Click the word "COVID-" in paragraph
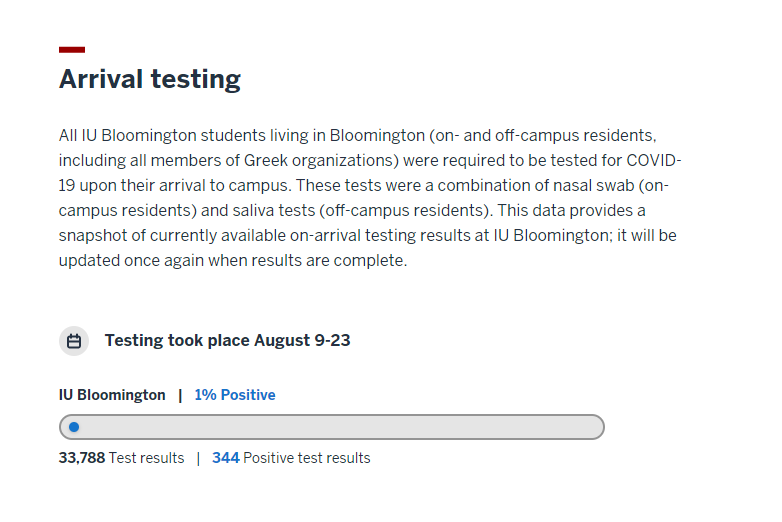The image size is (782, 522). tap(654, 161)
